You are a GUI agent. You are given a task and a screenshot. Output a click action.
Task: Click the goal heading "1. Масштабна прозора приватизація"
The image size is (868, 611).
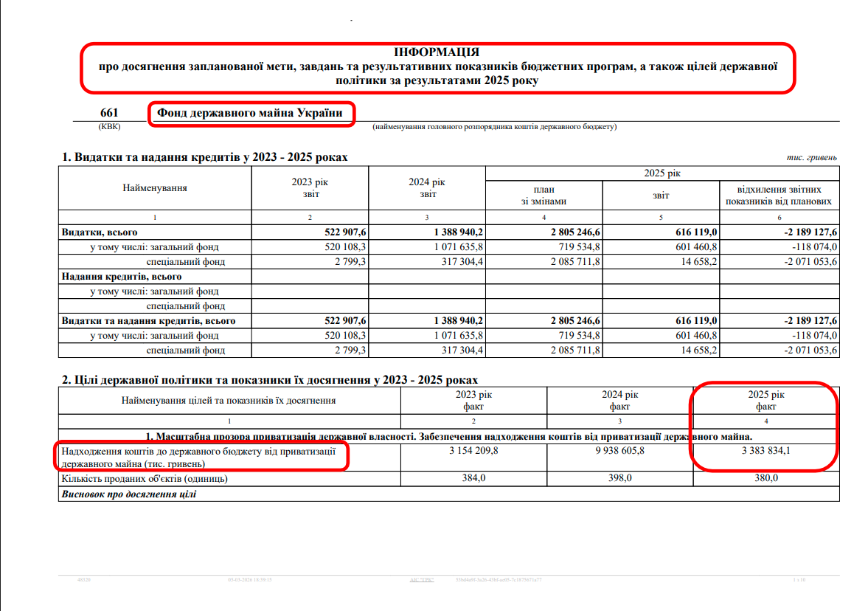[x=449, y=437]
